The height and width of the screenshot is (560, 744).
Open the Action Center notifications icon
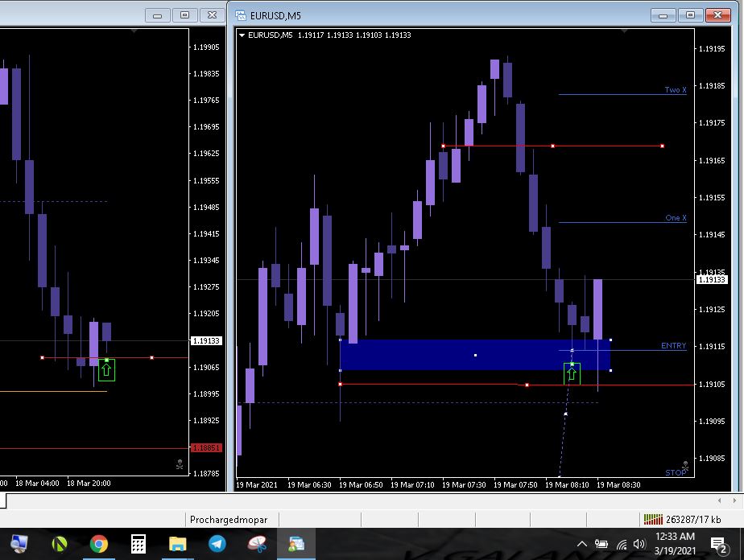click(718, 546)
